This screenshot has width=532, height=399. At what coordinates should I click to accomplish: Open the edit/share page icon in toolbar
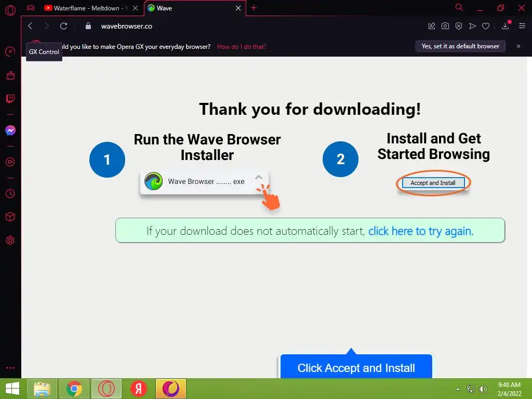[432, 26]
